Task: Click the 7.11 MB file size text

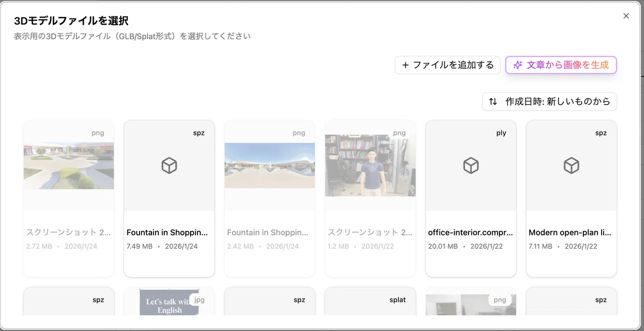Action: coord(540,247)
